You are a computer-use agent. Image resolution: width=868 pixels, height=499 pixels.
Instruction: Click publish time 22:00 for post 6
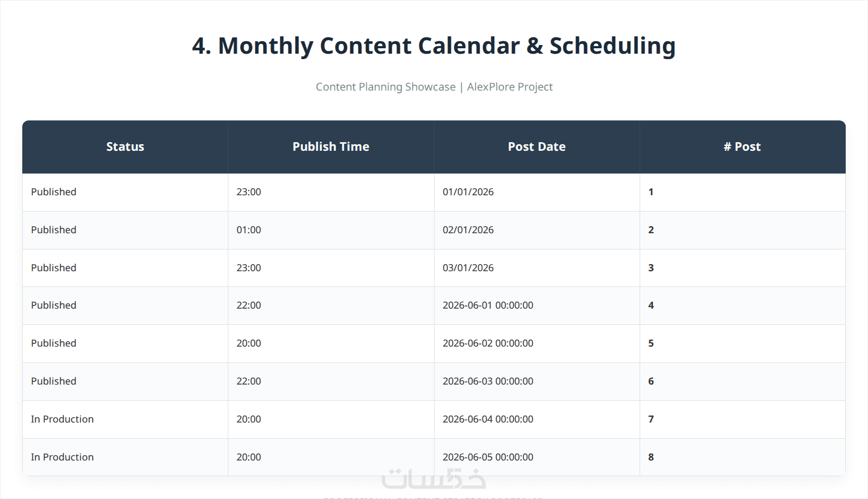(331, 381)
